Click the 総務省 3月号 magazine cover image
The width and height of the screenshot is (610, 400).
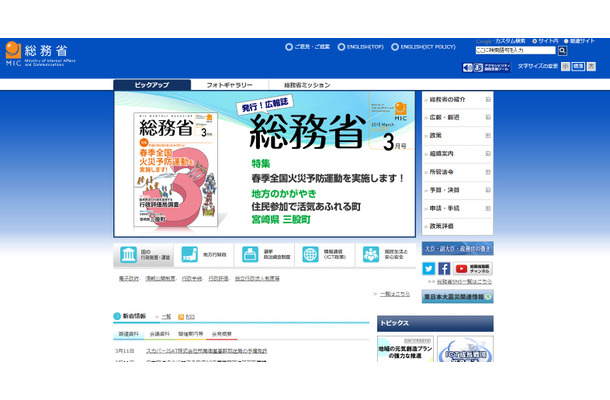(175, 170)
